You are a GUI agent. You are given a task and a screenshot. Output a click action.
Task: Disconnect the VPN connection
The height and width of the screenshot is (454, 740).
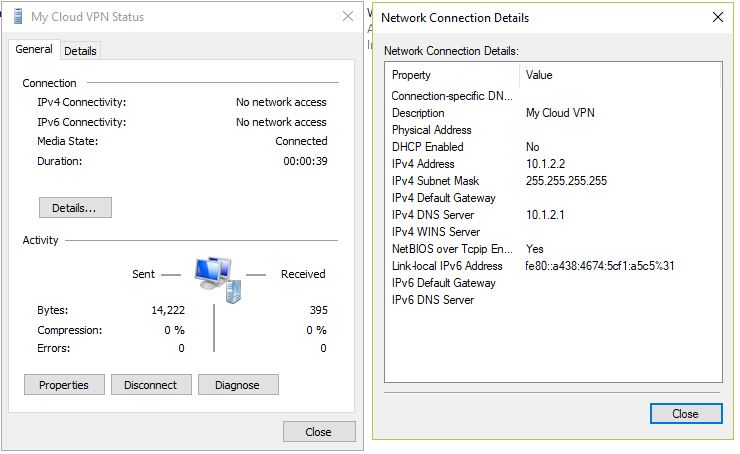pyautogui.click(x=151, y=385)
